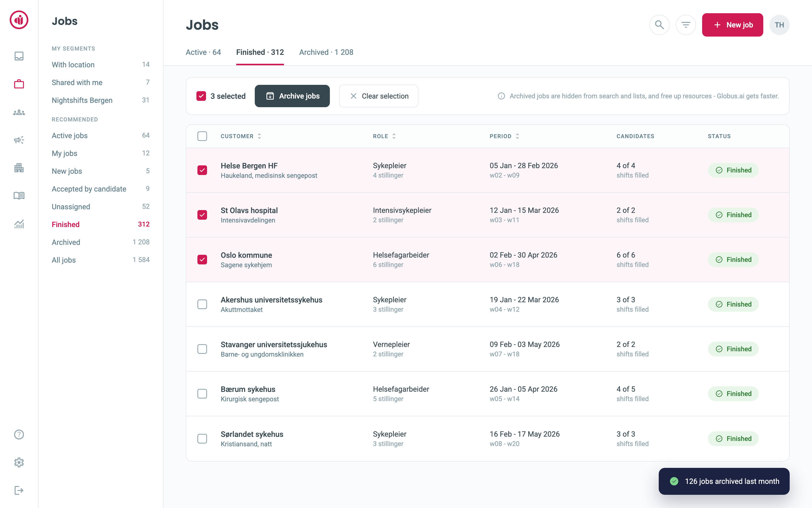Open the filter icon button
Image resolution: width=812 pixels, height=508 pixels.
[x=685, y=25]
